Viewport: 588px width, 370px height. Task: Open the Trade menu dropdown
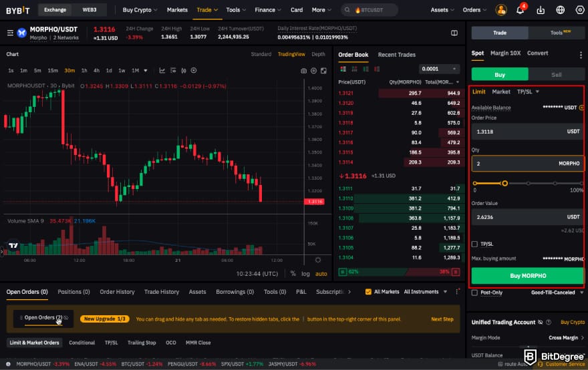tap(207, 10)
